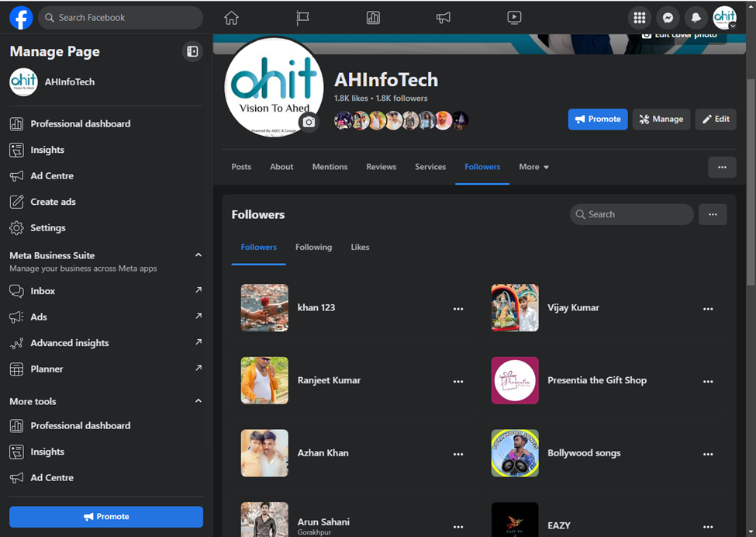Open the Pages flag icon in top navigation
Viewport: 756px width, 537px height.
(302, 18)
